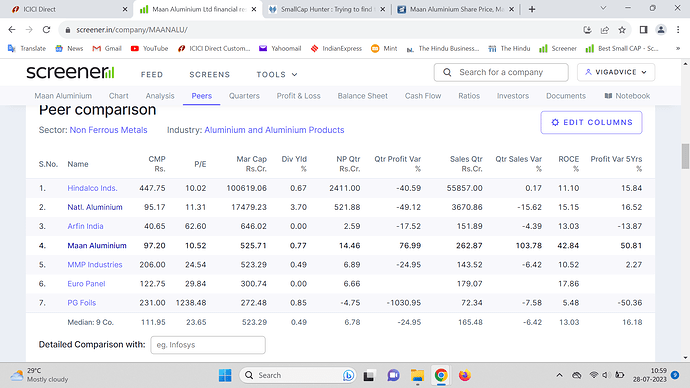Switch to the Investors tab
The image size is (690, 388).
click(x=513, y=96)
